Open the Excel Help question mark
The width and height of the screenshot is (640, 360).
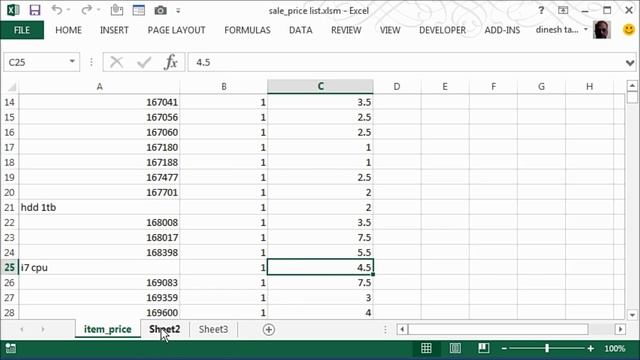click(x=541, y=10)
